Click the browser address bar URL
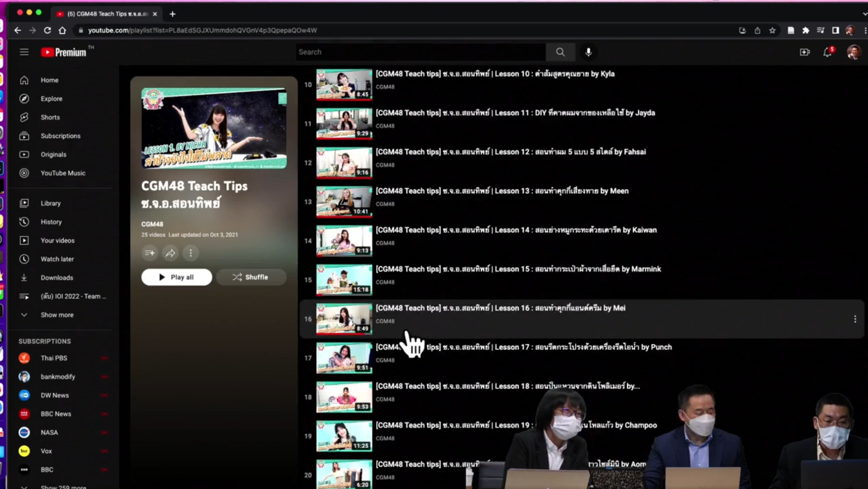Image resolution: width=868 pixels, height=489 pixels. [x=203, y=30]
